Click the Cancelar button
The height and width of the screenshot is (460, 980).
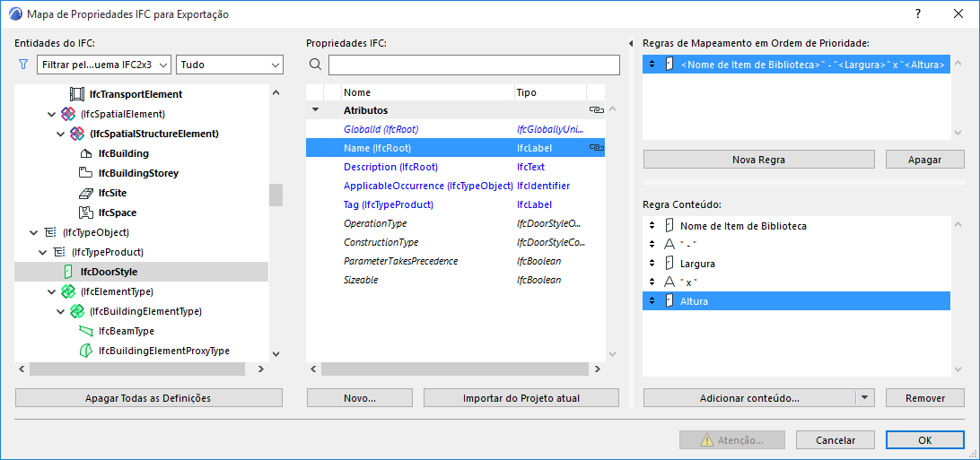click(x=836, y=440)
